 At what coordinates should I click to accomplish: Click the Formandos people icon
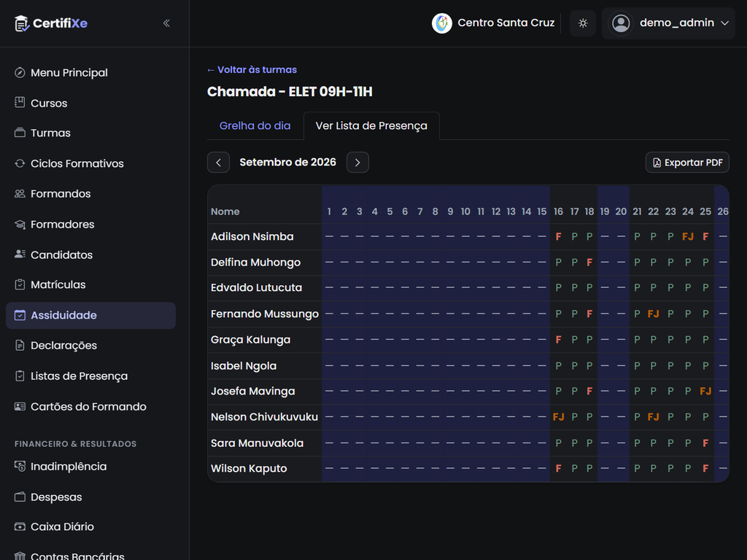[20, 193]
